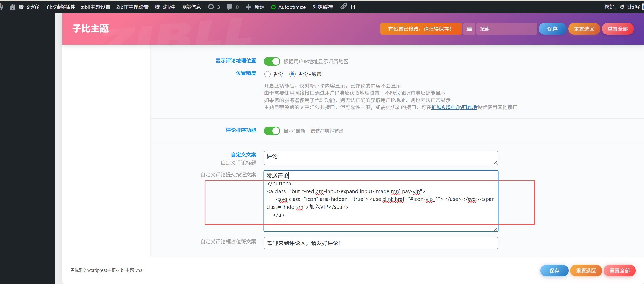Select the 省份 radio button
Image resolution: width=644 pixels, height=284 pixels.
[x=267, y=74]
